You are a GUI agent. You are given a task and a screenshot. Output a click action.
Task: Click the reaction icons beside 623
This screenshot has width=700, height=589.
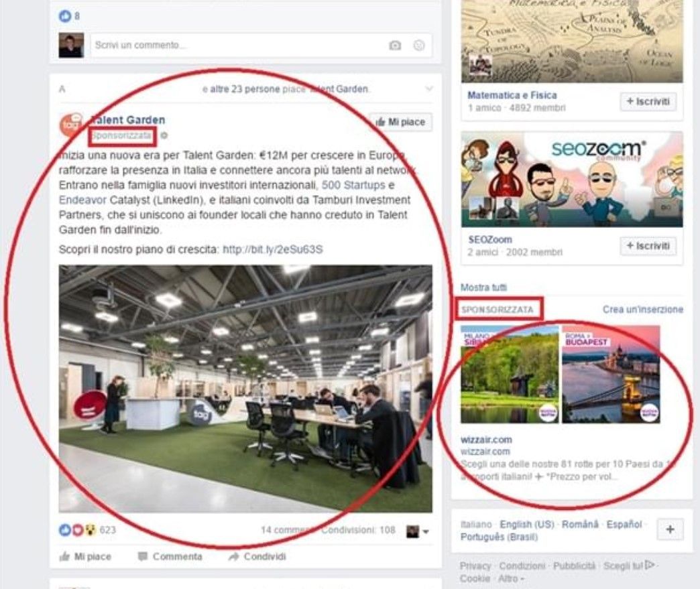pos(78,529)
